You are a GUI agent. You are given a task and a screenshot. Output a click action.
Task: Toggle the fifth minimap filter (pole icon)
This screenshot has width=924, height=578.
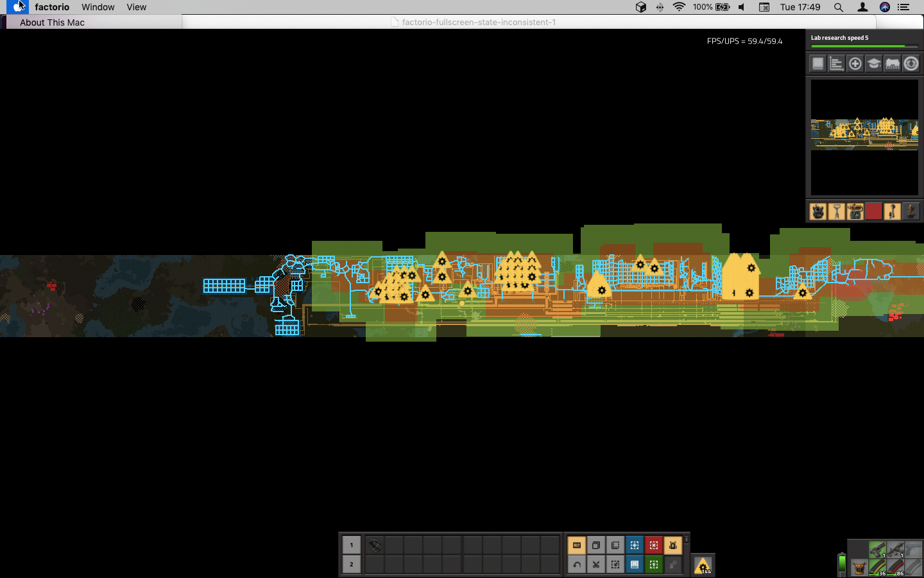coord(893,211)
